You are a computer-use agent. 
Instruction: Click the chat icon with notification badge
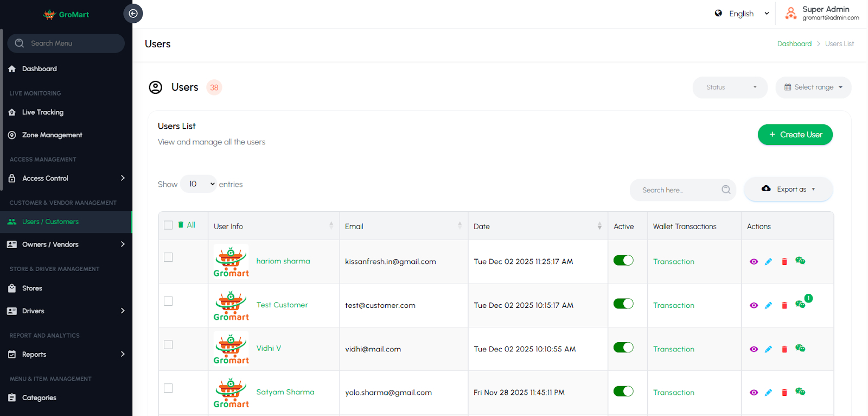801,304
